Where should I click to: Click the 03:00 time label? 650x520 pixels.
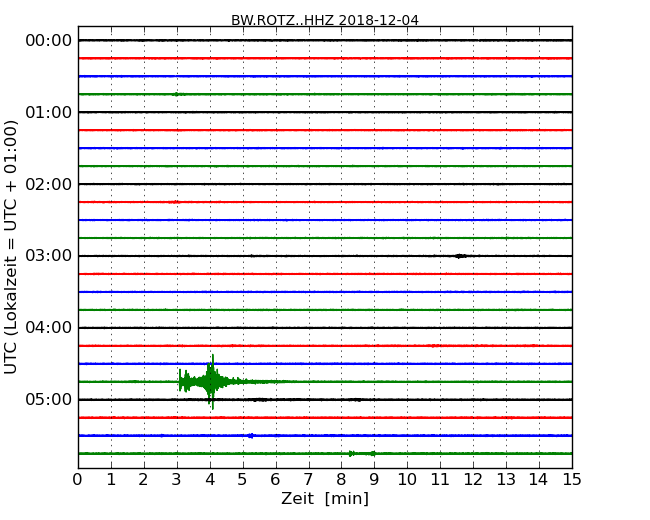coord(49,256)
